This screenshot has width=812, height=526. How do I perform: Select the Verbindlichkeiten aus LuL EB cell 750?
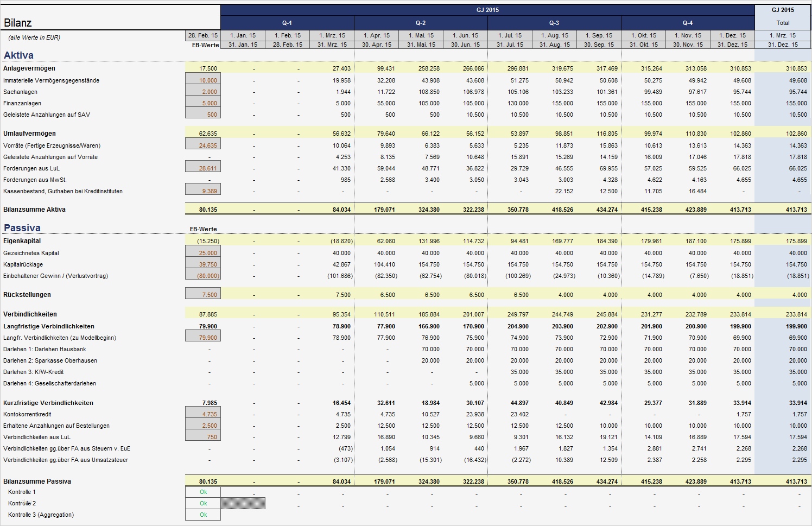tap(203, 436)
